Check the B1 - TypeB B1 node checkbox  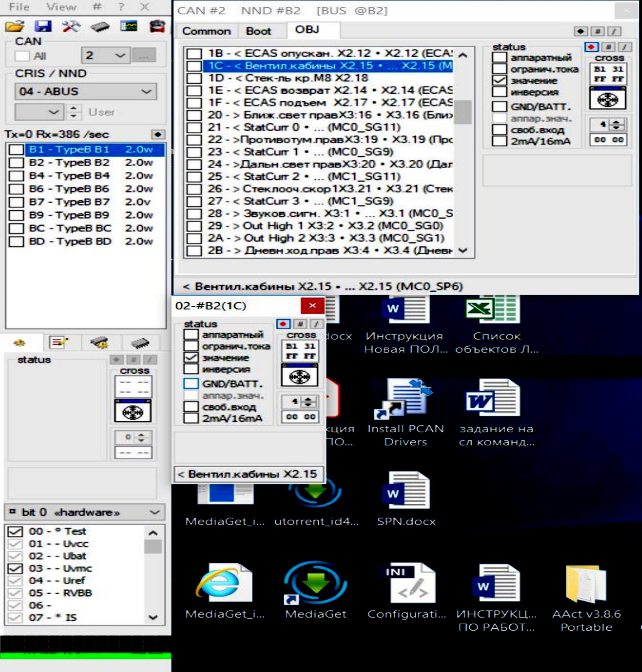click(16, 150)
